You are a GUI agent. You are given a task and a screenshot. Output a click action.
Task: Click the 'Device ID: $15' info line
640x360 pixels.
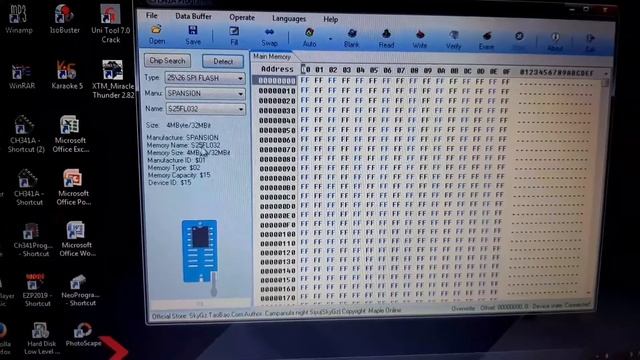coord(169,182)
